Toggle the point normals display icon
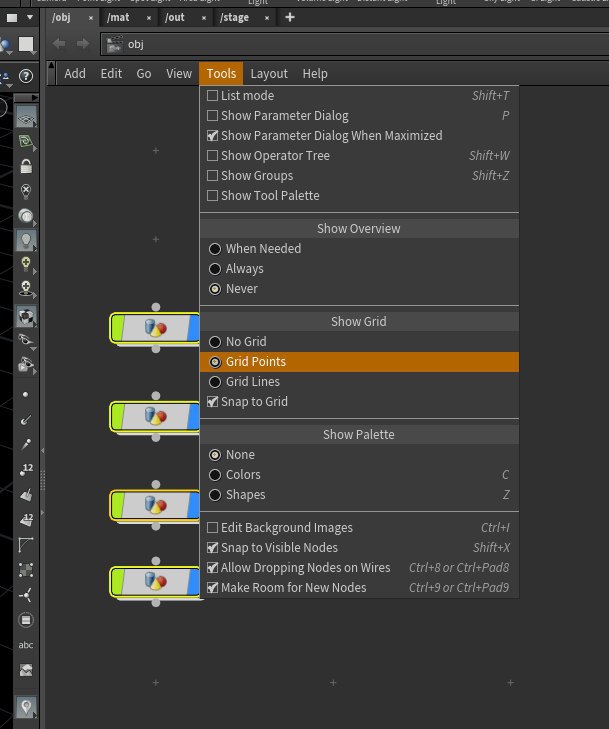Image resolution: width=609 pixels, height=729 pixels. [x=26, y=420]
